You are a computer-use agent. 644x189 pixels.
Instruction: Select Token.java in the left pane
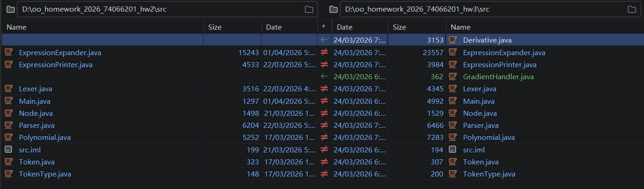pyautogui.click(x=37, y=162)
